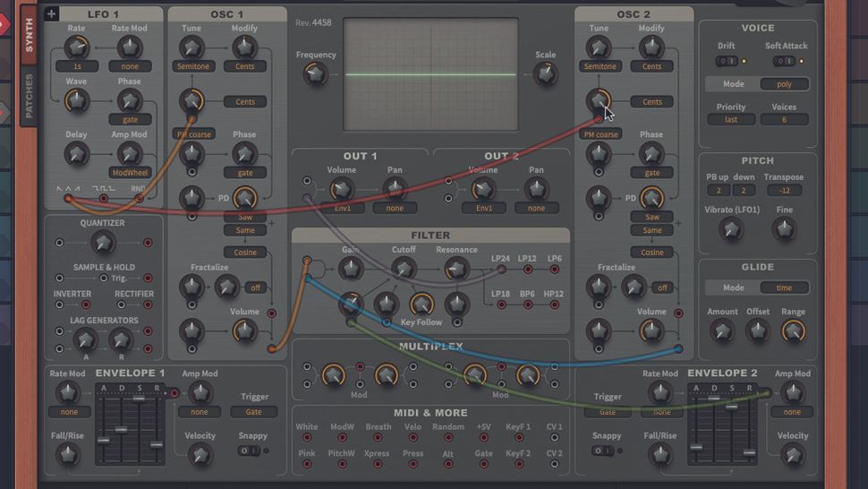Open the OSC 1 Cosine waveform selector
The width and height of the screenshot is (868, 489).
[x=244, y=253]
